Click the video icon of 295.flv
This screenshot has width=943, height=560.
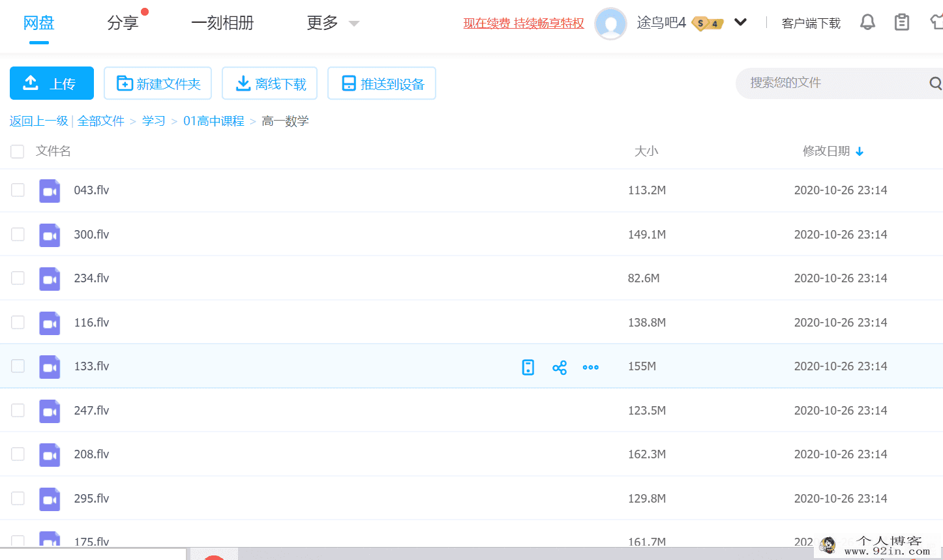click(50, 499)
